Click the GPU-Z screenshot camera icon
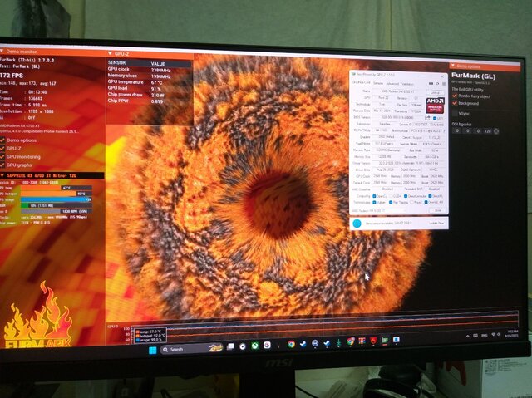 [431, 83]
